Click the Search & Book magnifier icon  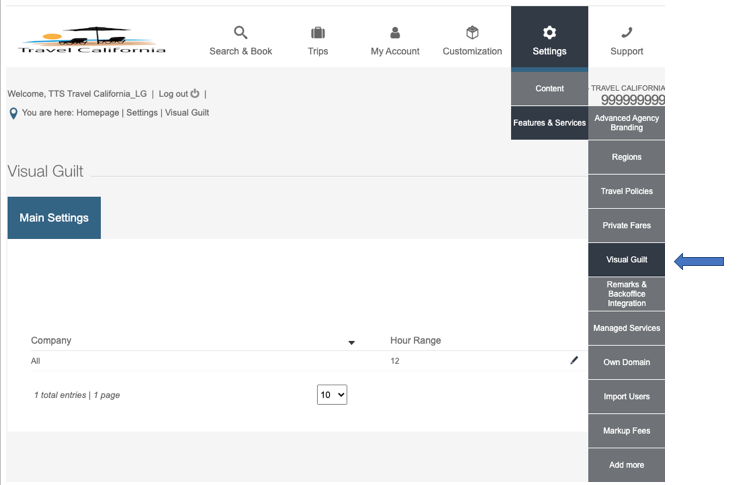point(240,33)
